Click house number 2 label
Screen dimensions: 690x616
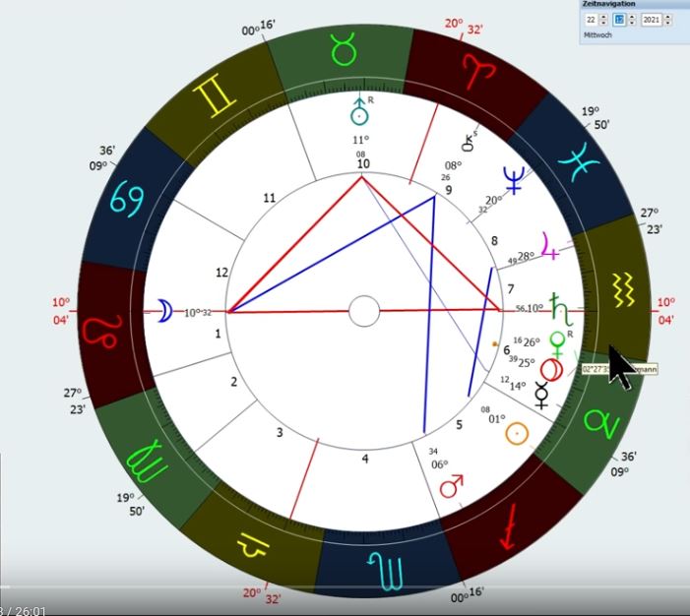click(x=233, y=382)
